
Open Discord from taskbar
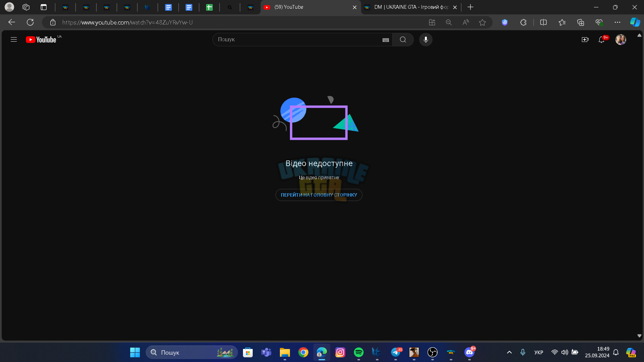pyautogui.click(x=469, y=352)
